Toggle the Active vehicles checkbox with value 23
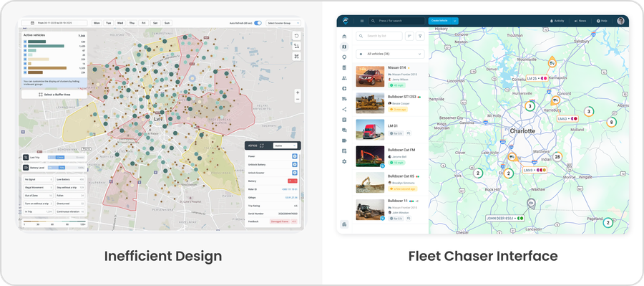This screenshot has width=644, height=286. (x=25, y=54)
